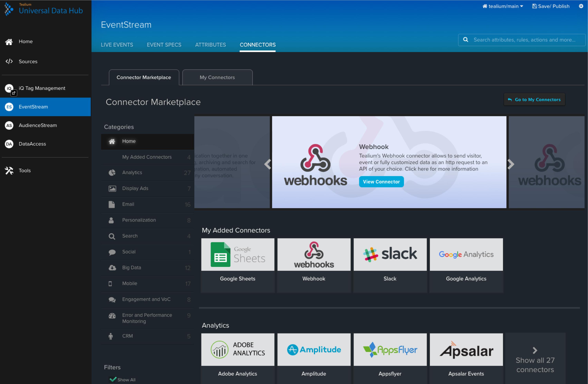Screen dimensions: 588x384
Task: Click the DataAccess sidebar icon
Action: click(x=9, y=144)
